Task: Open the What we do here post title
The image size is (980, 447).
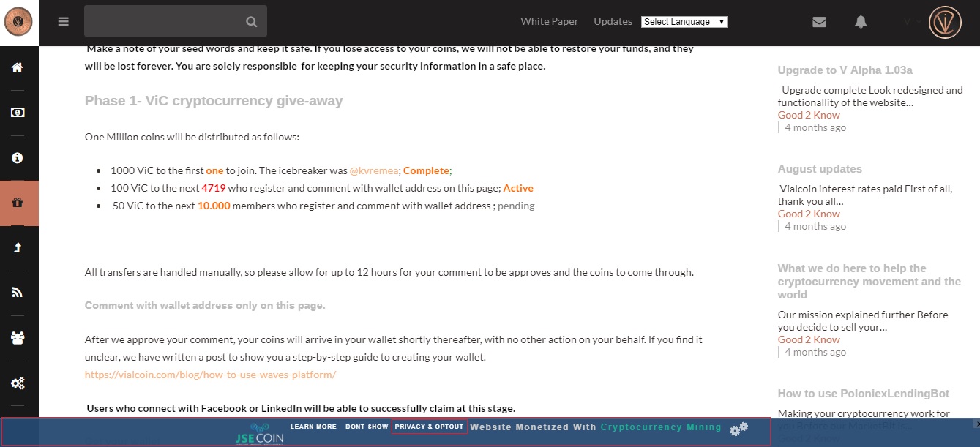Action: click(869, 282)
